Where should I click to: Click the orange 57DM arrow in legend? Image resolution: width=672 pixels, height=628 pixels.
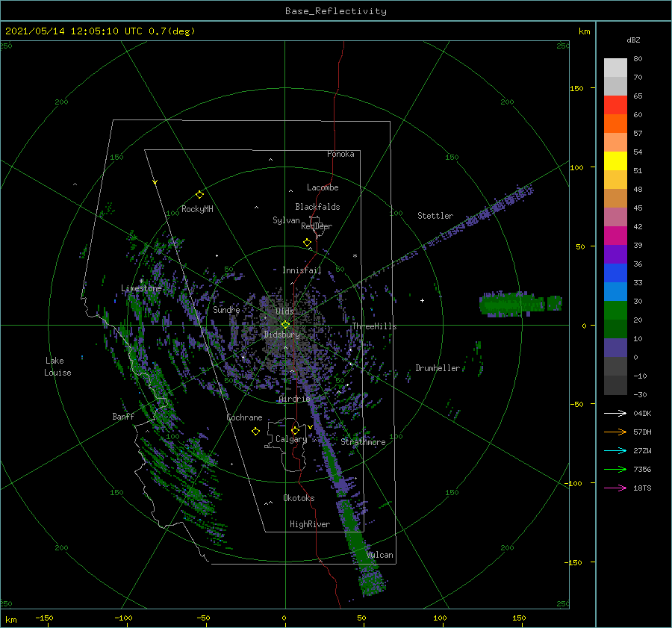pos(615,432)
